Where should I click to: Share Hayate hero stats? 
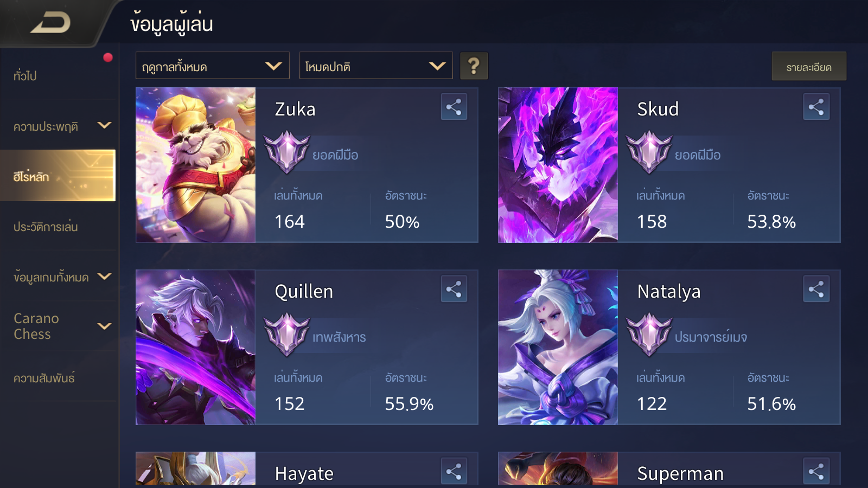point(454,471)
